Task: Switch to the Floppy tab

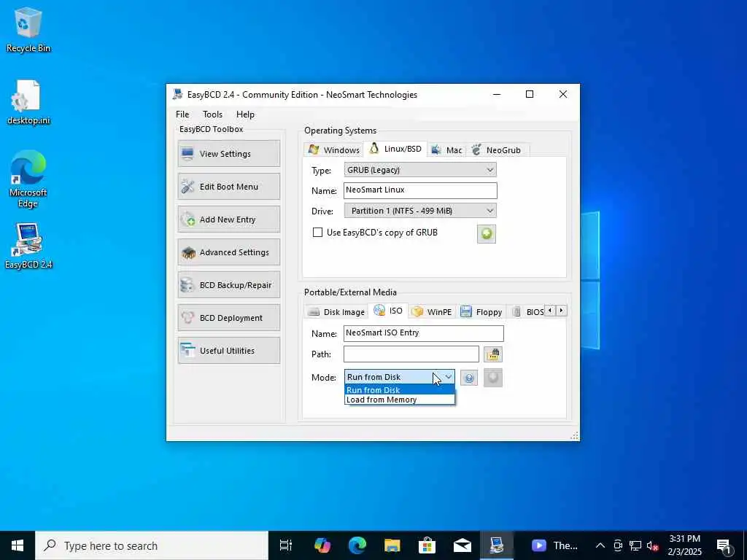Action: (481, 312)
